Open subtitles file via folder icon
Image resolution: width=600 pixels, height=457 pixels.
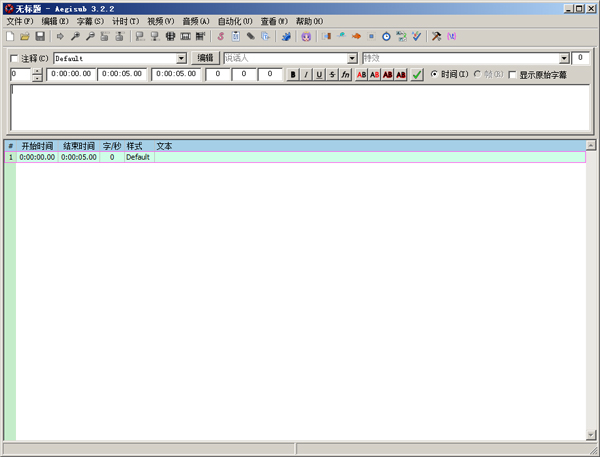click(x=25, y=36)
